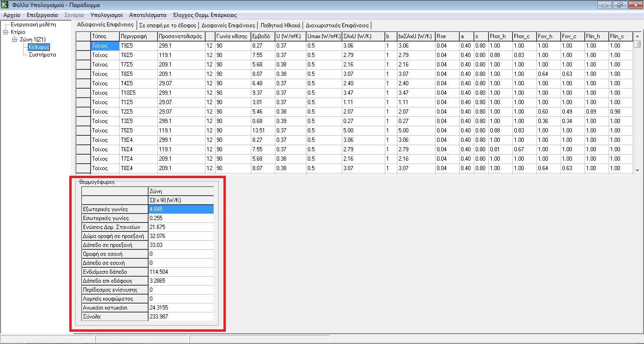Click the Rse column header
Viewport: 644px width, 344px height.
coord(447,36)
